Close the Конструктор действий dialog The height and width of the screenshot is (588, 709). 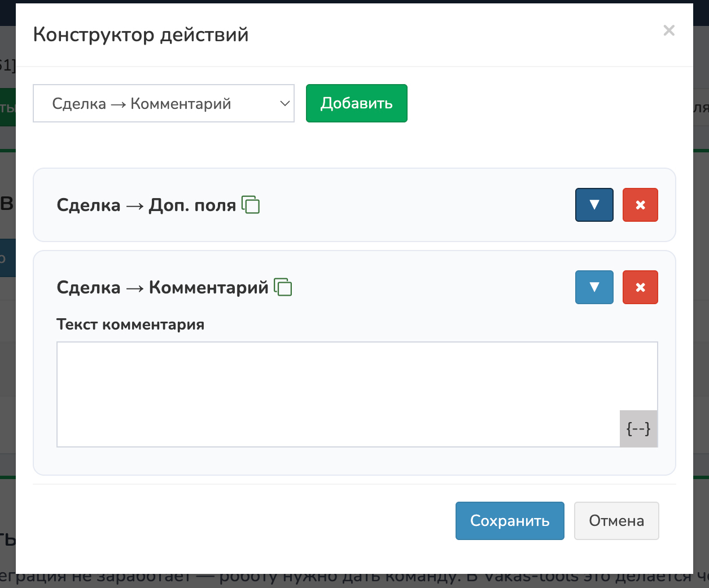(669, 30)
